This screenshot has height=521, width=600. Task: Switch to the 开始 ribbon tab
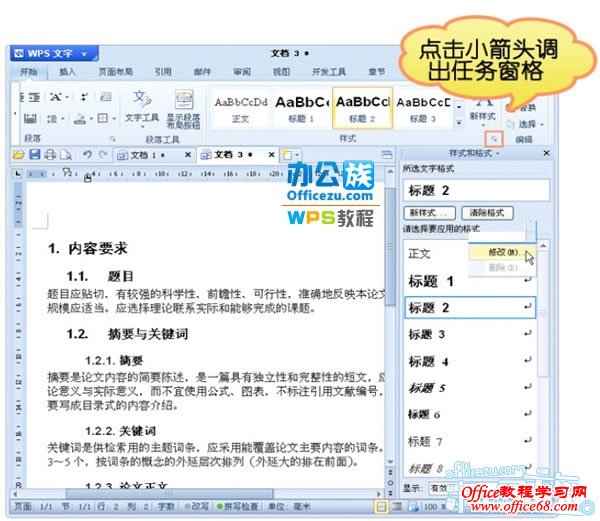29,72
